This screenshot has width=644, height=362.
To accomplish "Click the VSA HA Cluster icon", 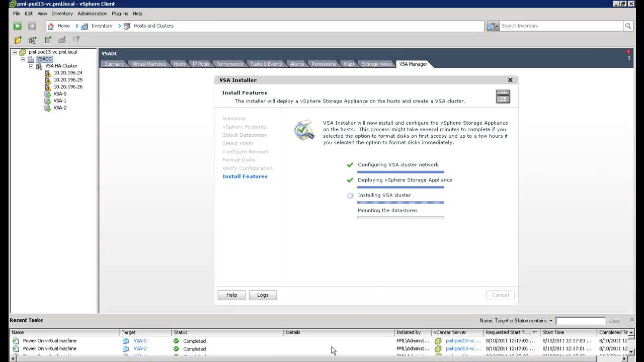I will point(39,66).
